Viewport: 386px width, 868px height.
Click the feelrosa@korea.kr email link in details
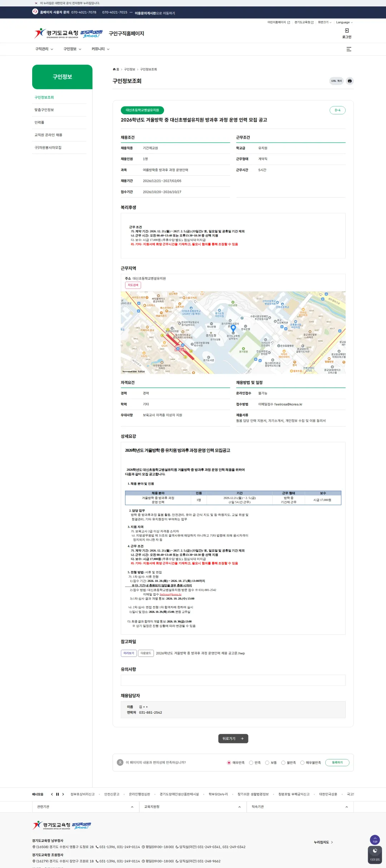(x=170, y=594)
